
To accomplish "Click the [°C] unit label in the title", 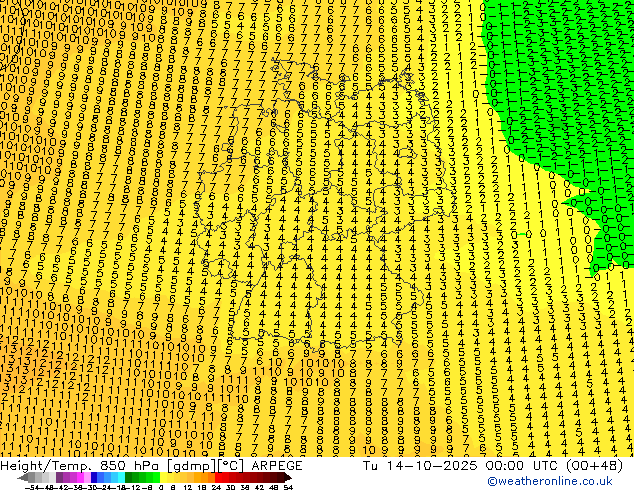I will pyautogui.click(x=232, y=466).
